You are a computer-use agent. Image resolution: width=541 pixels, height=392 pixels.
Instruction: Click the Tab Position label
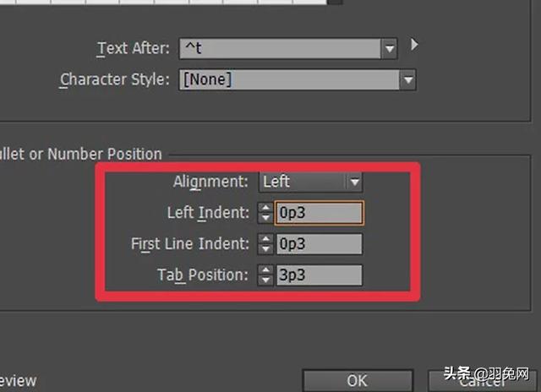(203, 275)
